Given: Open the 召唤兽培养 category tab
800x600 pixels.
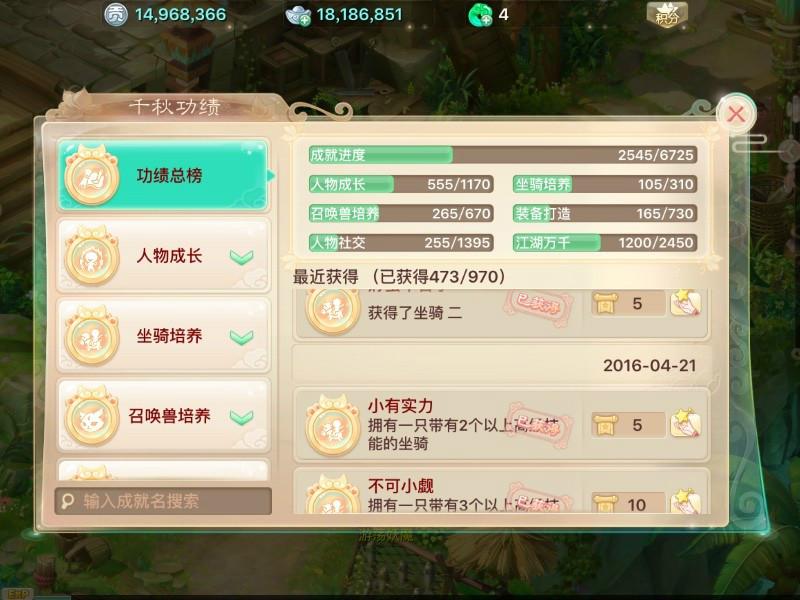Looking at the screenshot, I should click(163, 416).
